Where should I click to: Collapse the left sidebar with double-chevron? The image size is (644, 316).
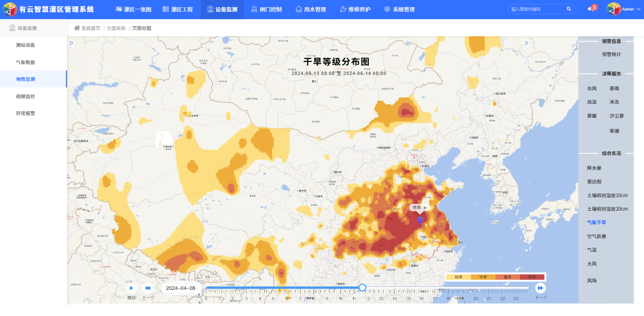(x=71, y=43)
